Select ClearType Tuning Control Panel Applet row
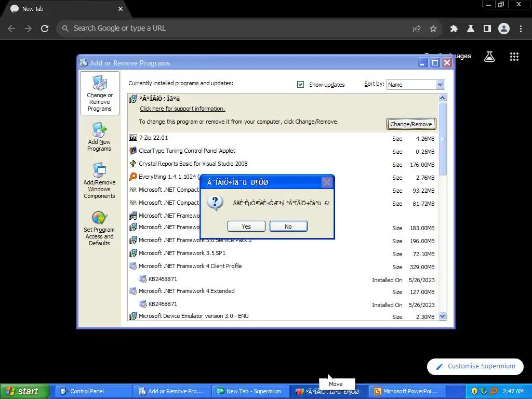532x399 pixels. 284,151
